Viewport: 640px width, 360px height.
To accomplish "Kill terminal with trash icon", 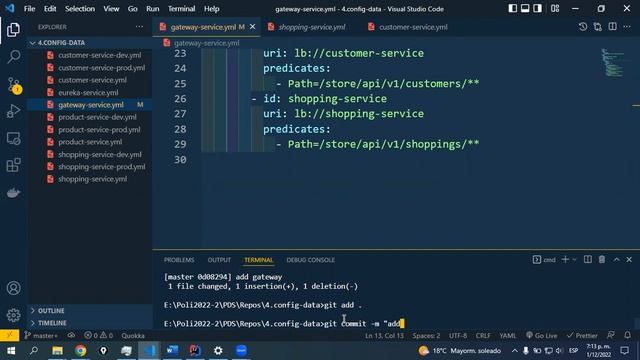I will coord(602,260).
